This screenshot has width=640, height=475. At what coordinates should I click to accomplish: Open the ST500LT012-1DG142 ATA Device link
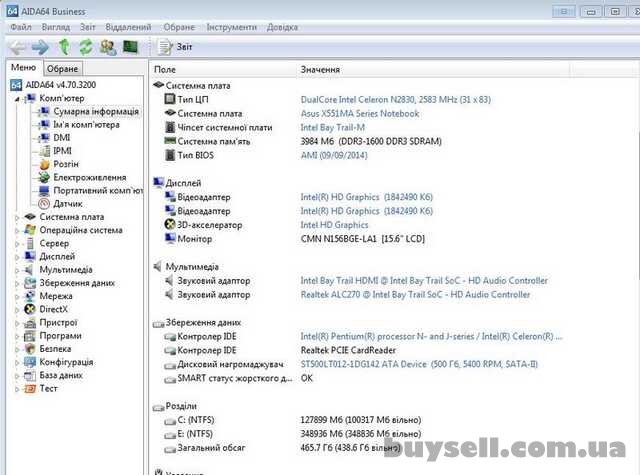point(419,364)
